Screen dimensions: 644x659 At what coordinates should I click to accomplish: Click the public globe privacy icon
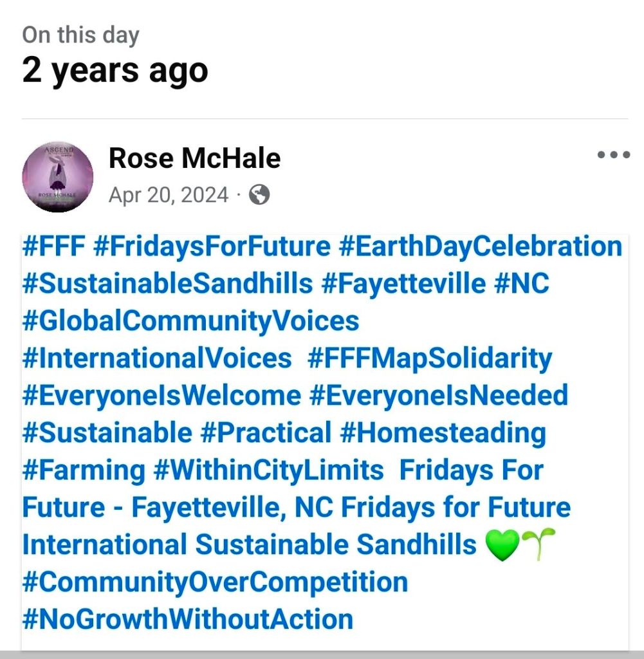(x=259, y=194)
